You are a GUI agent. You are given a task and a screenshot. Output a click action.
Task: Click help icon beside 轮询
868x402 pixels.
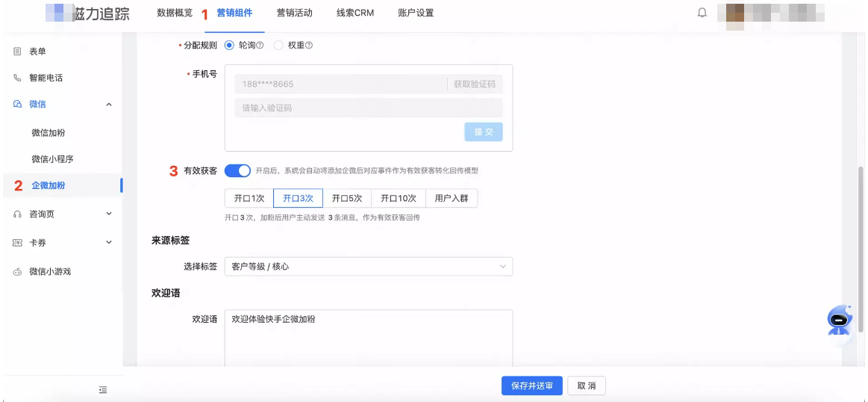(260, 46)
